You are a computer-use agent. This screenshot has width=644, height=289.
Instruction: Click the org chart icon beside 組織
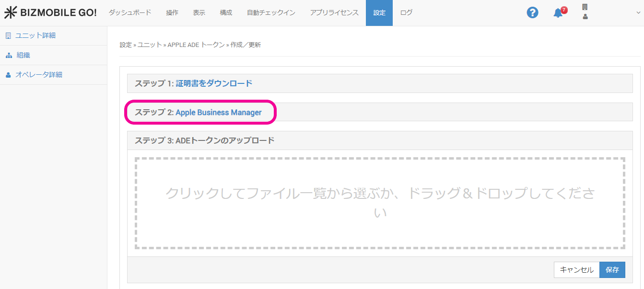click(x=8, y=56)
